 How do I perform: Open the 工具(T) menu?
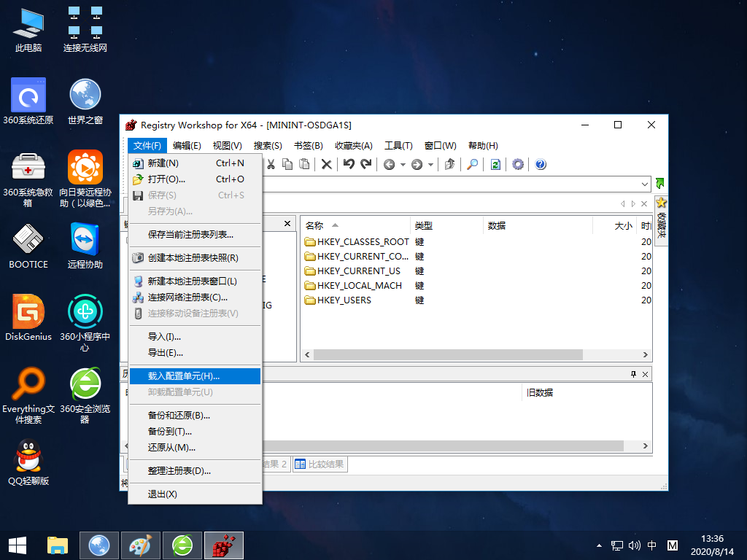point(398,146)
